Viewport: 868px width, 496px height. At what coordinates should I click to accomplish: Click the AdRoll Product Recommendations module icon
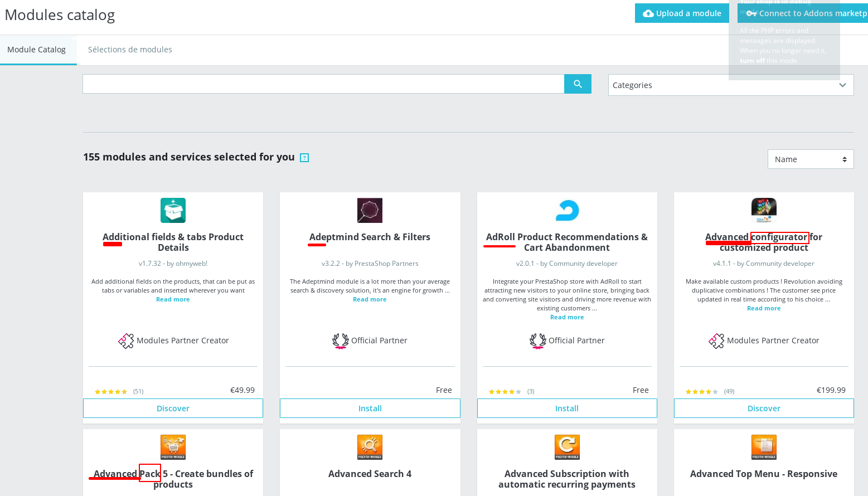567,210
